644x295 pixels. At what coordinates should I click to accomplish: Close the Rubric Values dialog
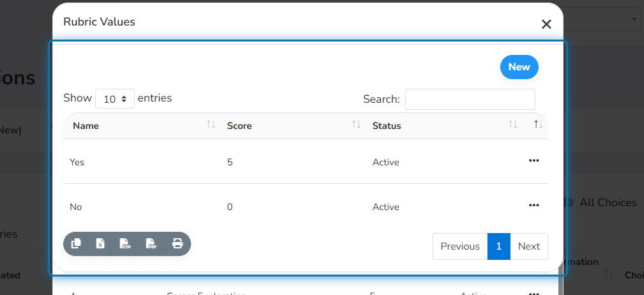[546, 24]
